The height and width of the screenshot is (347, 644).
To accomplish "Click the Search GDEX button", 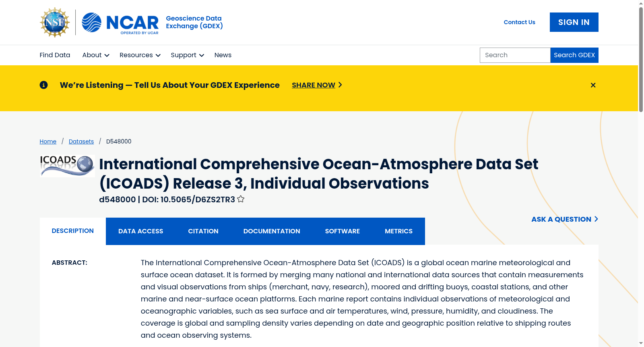I will (x=574, y=55).
